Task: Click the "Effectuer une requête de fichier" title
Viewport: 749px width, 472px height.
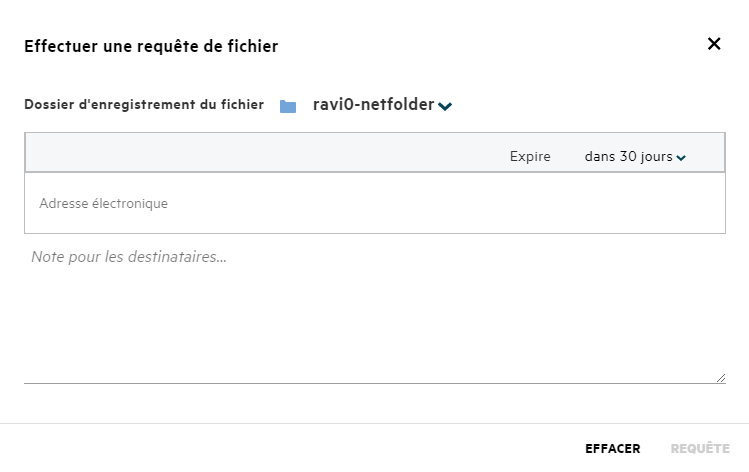Action: tap(151, 45)
